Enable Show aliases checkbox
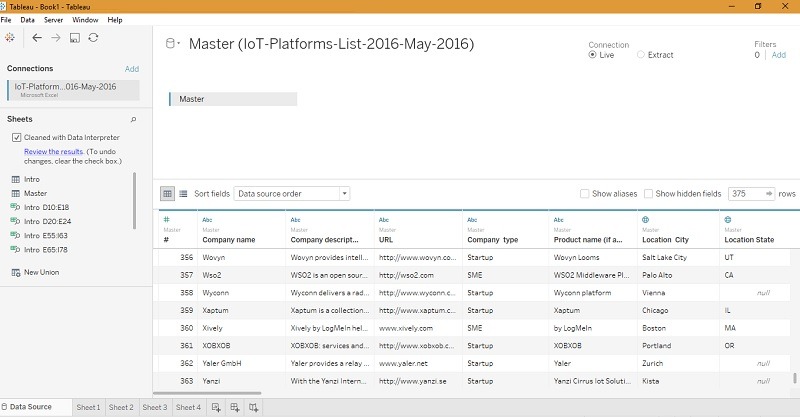 (585, 193)
